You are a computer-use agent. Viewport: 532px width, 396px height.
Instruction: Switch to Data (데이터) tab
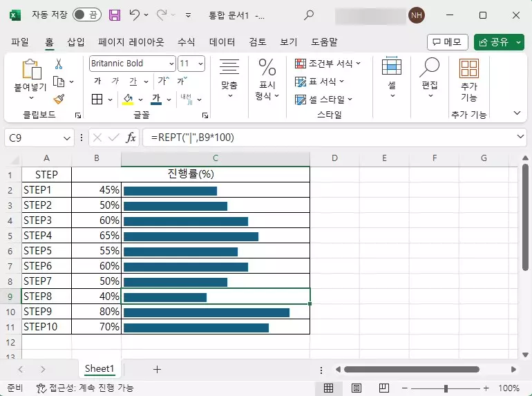tap(222, 42)
